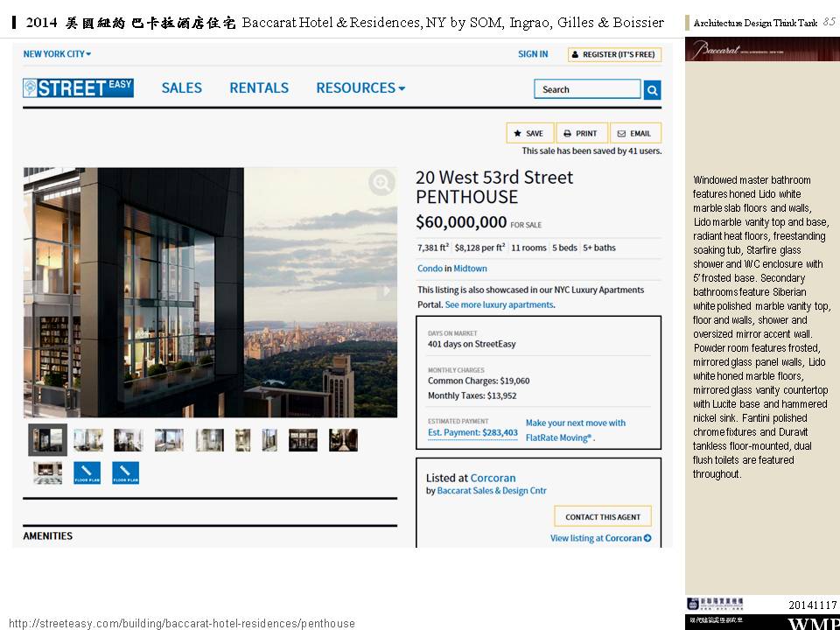The width and height of the screenshot is (840, 630).
Task: Click the StreetEasy logo
Action: coord(79,87)
